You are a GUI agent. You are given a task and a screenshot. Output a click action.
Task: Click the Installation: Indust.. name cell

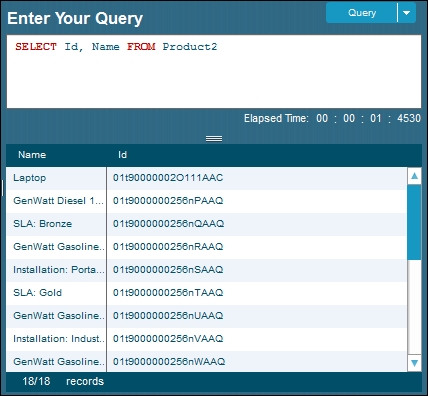(x=56, y=339)
